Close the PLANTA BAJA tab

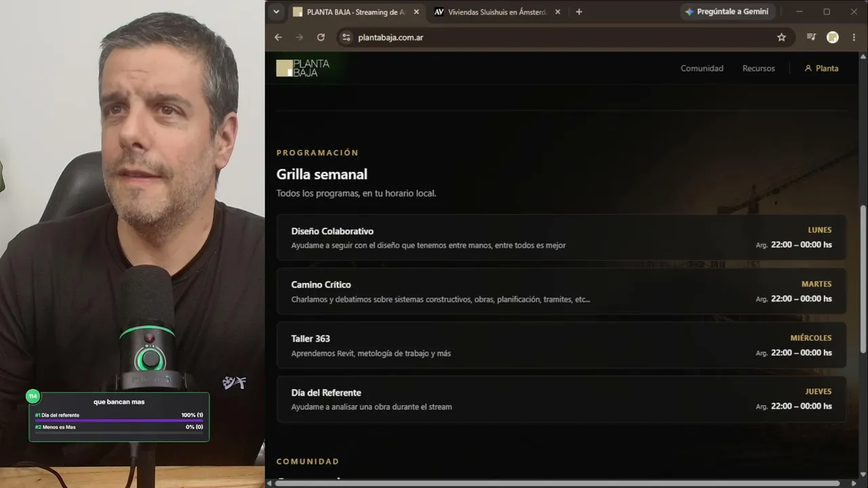coord(416,12)
